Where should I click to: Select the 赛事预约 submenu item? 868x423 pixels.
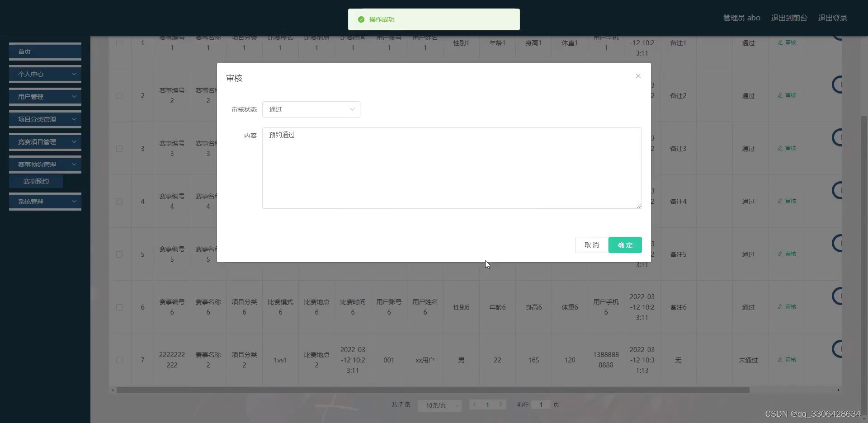tap(36, 181)
